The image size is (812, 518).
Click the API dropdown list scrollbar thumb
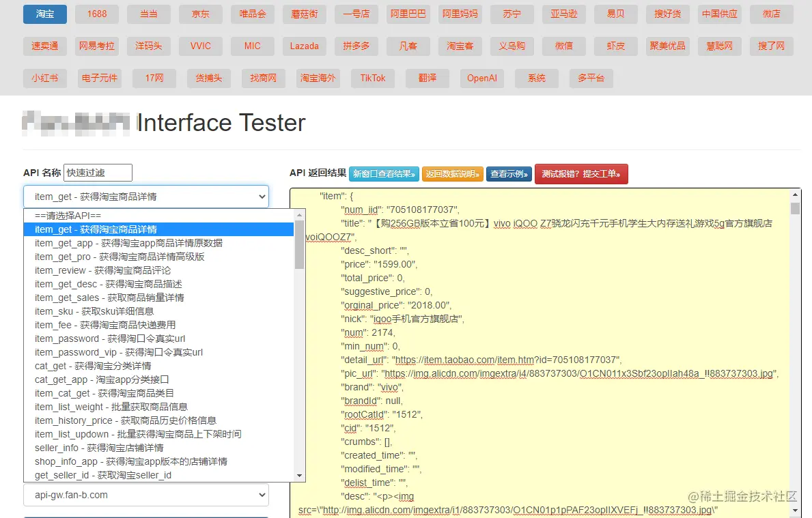[299, 244]
